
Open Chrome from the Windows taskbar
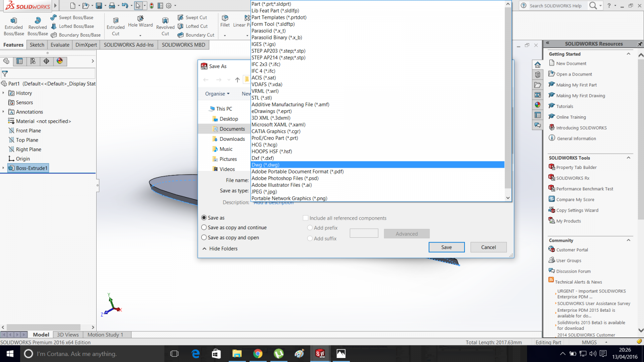pos(258,354)
